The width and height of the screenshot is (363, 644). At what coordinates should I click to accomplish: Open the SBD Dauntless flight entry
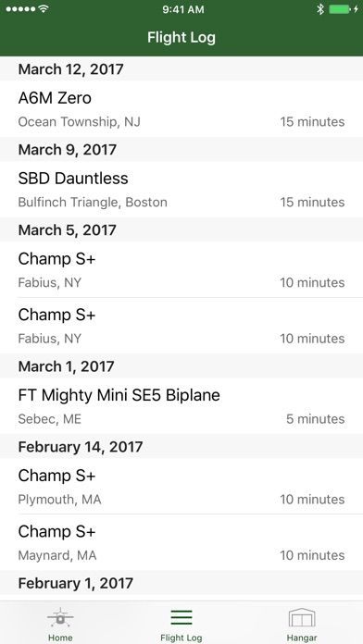[x=181, y=190]
